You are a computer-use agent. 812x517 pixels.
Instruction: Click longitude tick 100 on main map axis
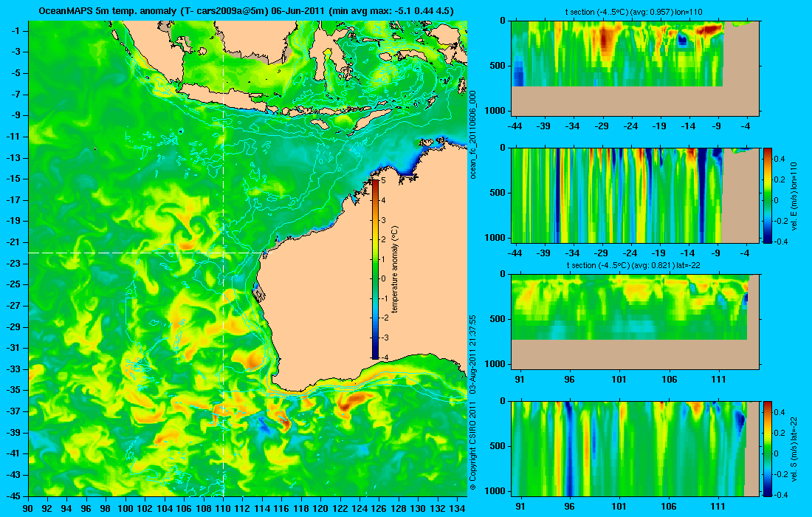(125, 508)
